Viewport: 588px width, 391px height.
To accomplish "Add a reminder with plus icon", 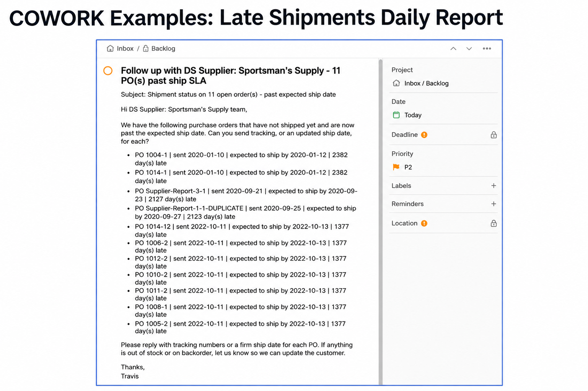I will point(494,204).
